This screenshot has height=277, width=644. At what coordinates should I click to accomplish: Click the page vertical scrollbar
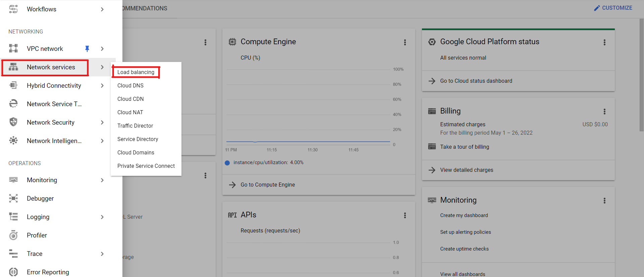pos(641,75)
